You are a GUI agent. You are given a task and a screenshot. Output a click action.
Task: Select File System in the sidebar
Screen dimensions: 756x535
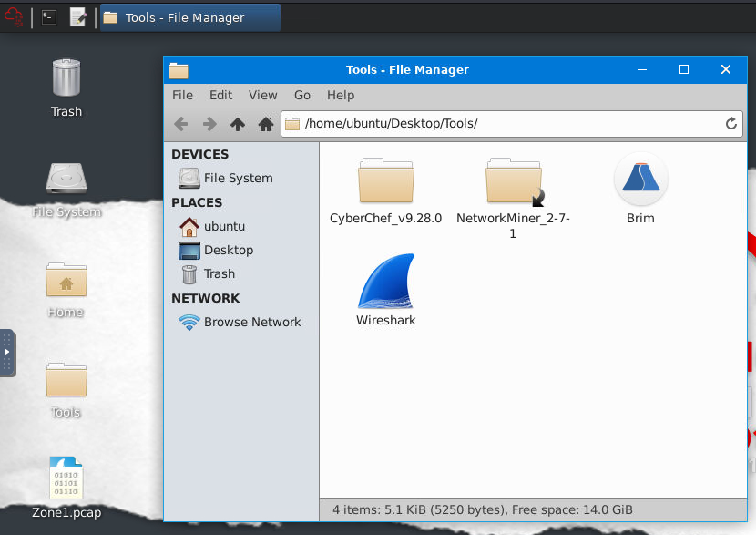pos(225,178)
